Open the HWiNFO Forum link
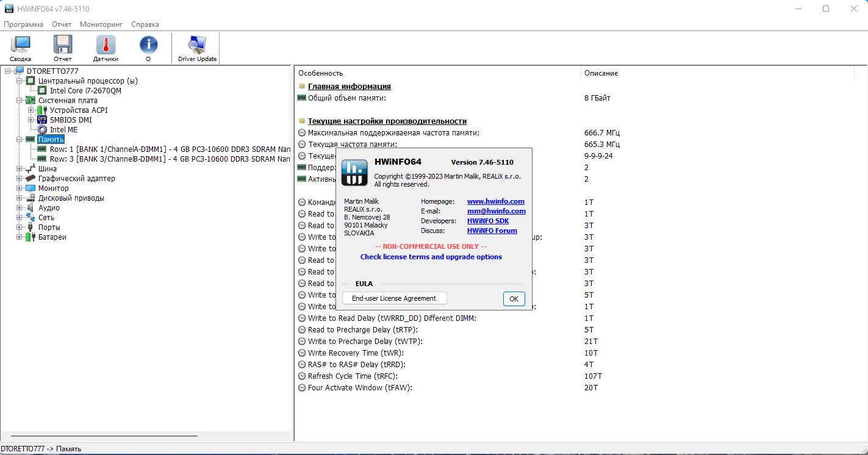This screenshot has width=868, height=455. 492,231
